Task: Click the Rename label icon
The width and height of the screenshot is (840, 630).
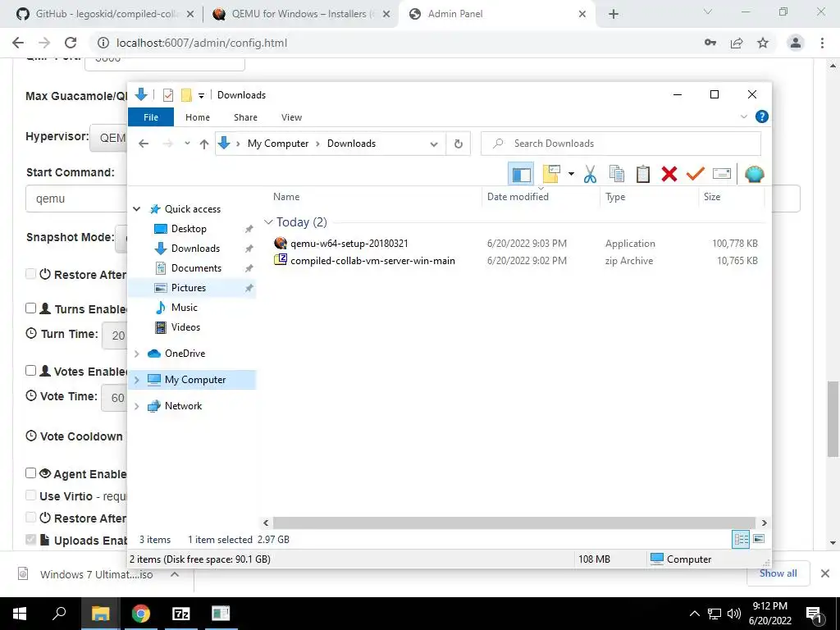Action: point(722,174)
